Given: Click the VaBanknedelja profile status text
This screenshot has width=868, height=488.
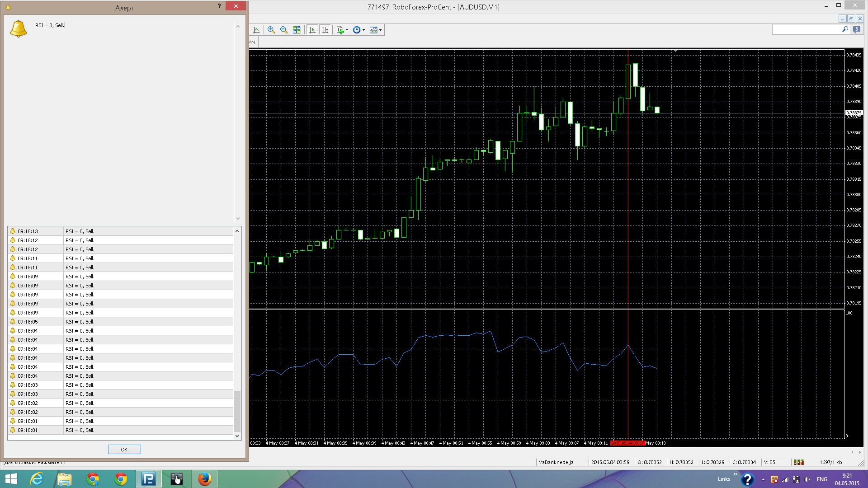Looking at the screenshot, I should coord(556,462).
